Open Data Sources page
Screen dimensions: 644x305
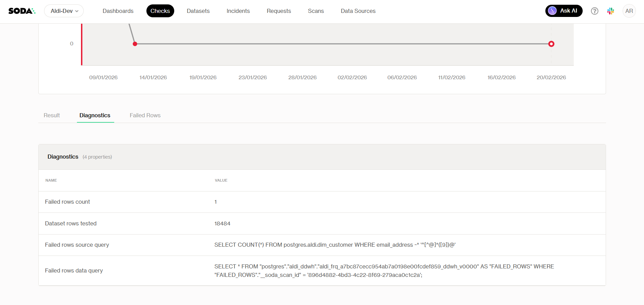coord(358,11)
